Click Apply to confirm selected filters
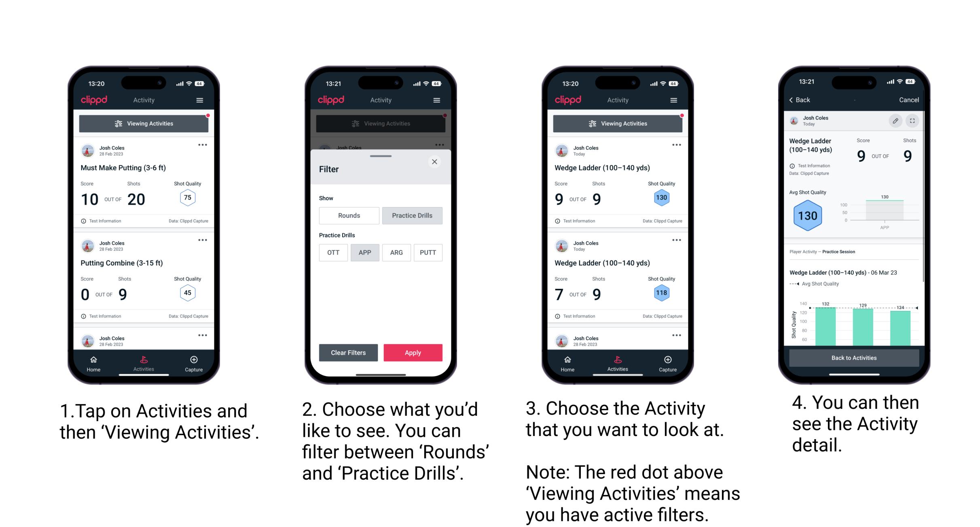This screenshot has width=980, height=527. pos(413,352)
